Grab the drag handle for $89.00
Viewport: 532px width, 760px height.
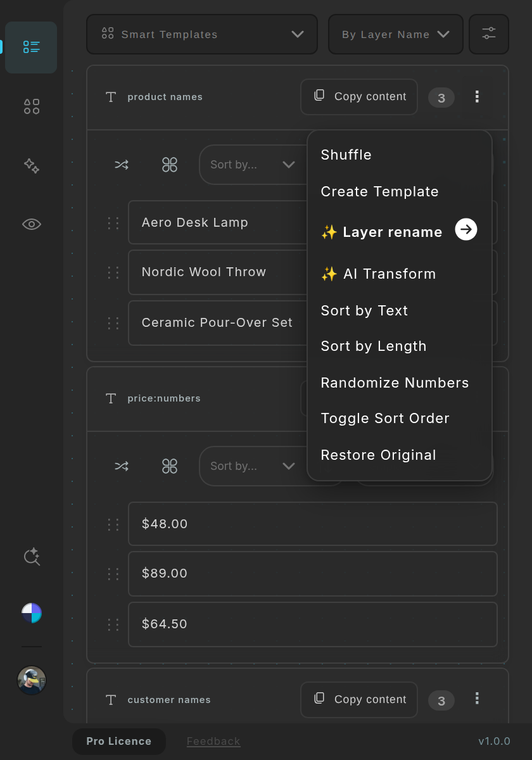113,574
